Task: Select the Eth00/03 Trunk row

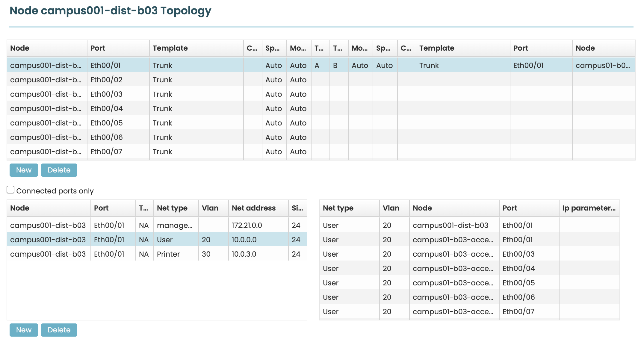Action: pyautogui.click(x=106, y=94)
